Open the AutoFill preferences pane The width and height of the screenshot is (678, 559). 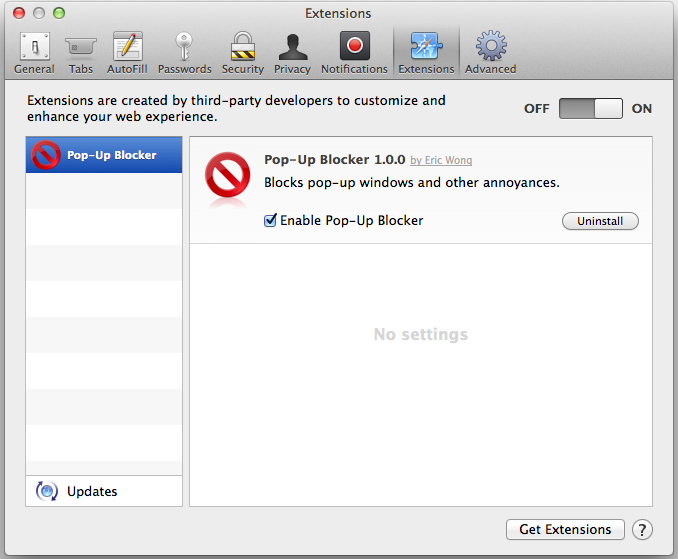(x=127, y=53)
